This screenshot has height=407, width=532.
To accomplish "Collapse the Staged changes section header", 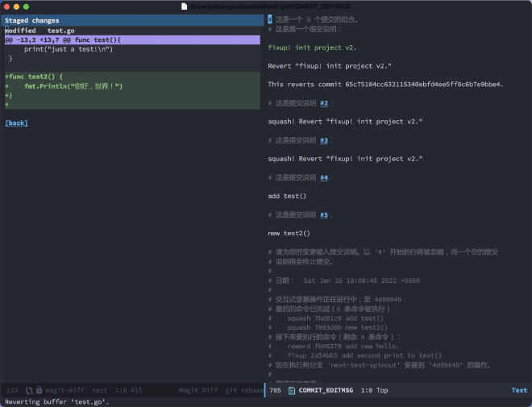I will click(x=32, y=21).
